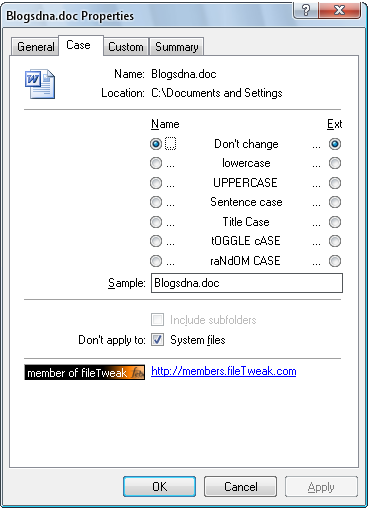Open the Case tab
Viewport: 368px width, 508px height.
80,45
